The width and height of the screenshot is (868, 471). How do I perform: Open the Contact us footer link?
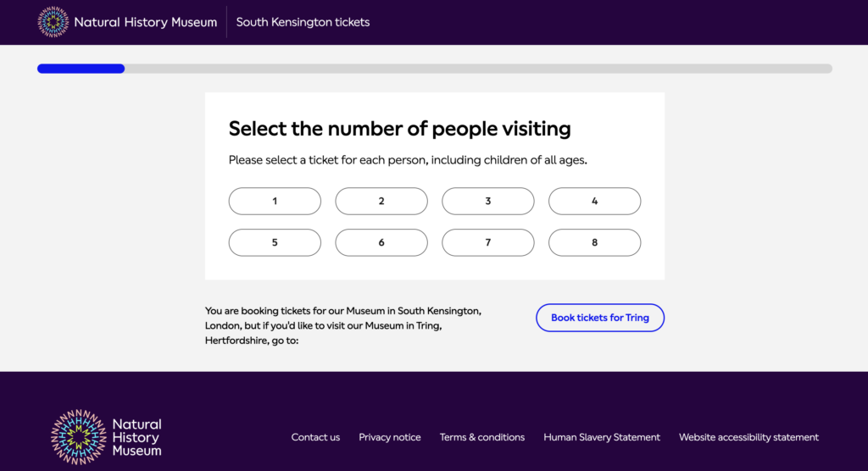click(x=315, y=437)
